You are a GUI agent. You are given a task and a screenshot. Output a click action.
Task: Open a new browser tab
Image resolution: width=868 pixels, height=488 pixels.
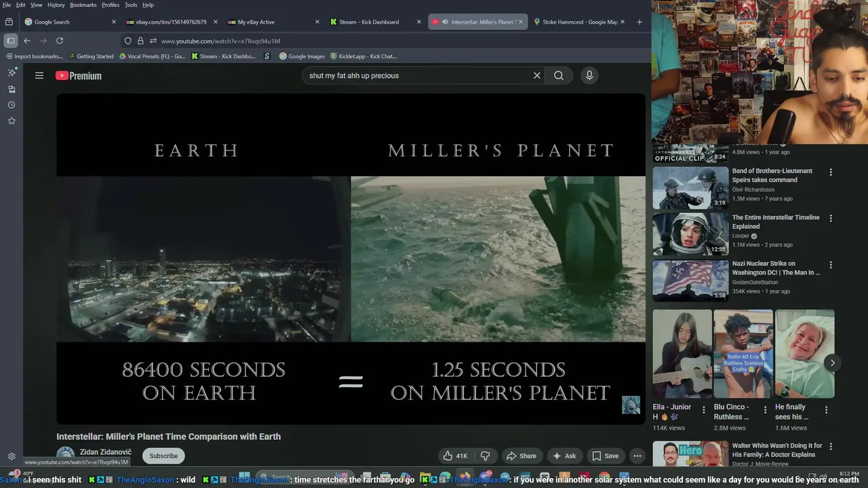pyautogui.click(x=639, y=22)
